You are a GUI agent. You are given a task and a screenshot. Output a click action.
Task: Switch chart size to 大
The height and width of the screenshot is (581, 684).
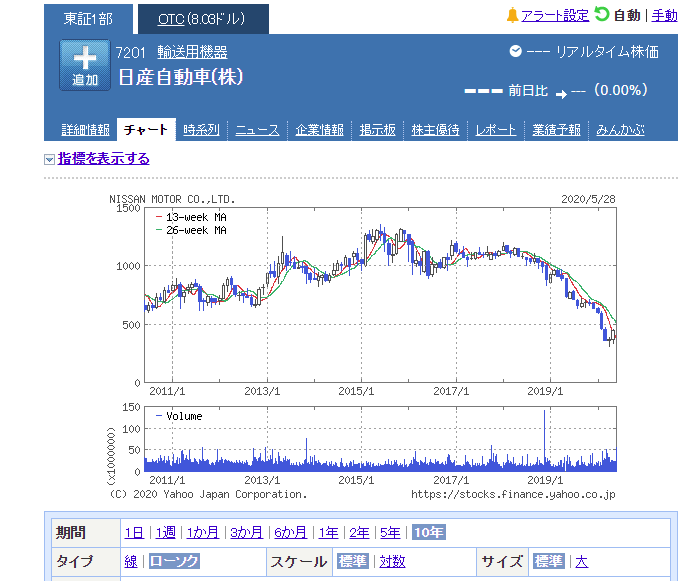[582, 561]
